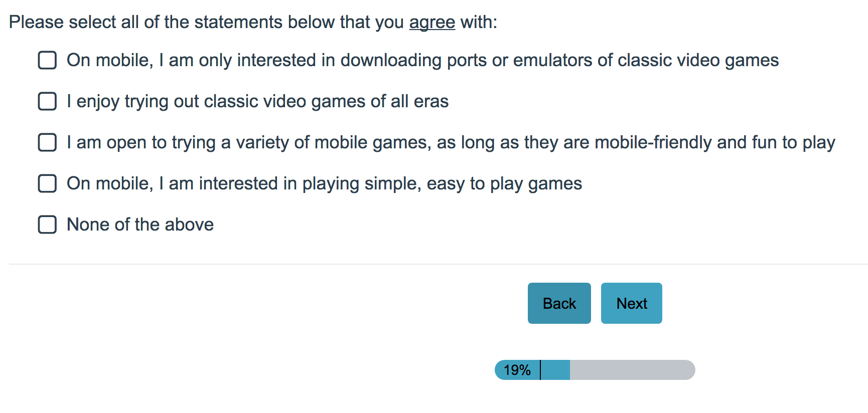
Task: Click the gray unfilled part of the progress bar
Action: coord(631,370)
